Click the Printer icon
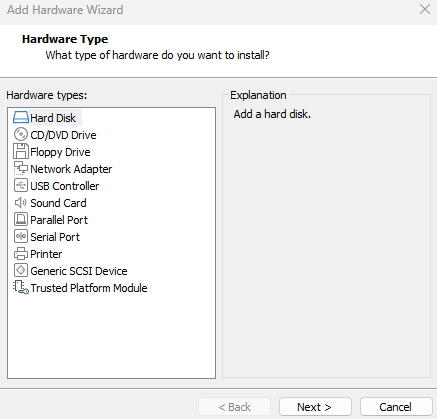The width and height of the screenshot is (437, 419). (x=21, y=254)
